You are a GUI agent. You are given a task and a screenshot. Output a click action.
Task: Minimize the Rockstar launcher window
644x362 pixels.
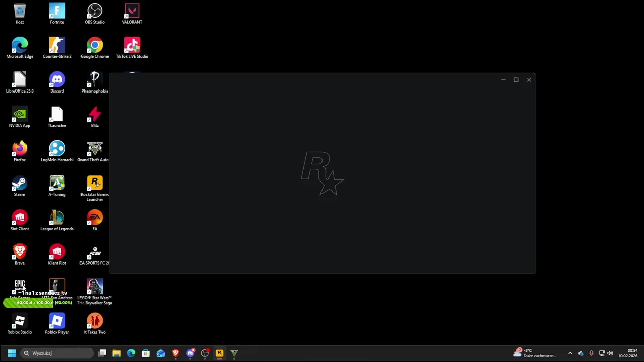(x=503, y=80)
